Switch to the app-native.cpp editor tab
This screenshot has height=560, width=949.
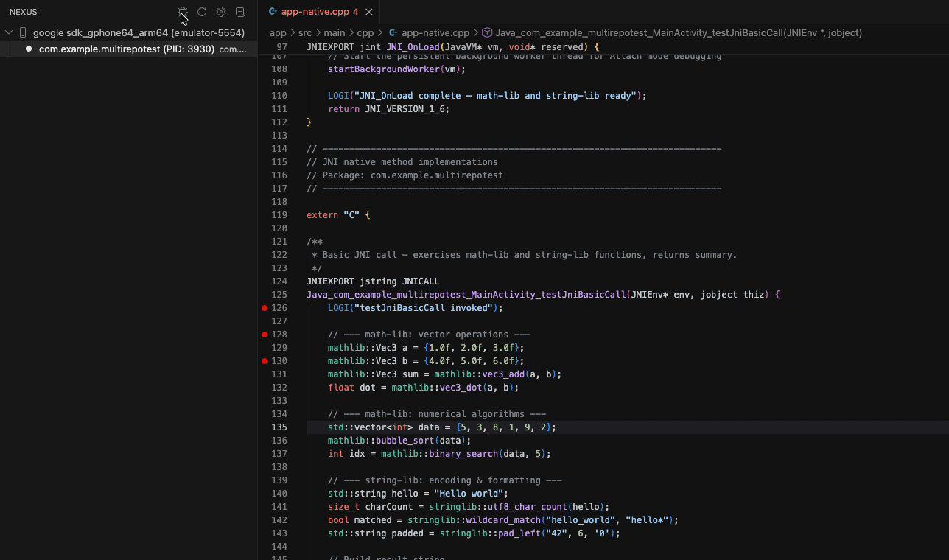click(x=320, y=12)
